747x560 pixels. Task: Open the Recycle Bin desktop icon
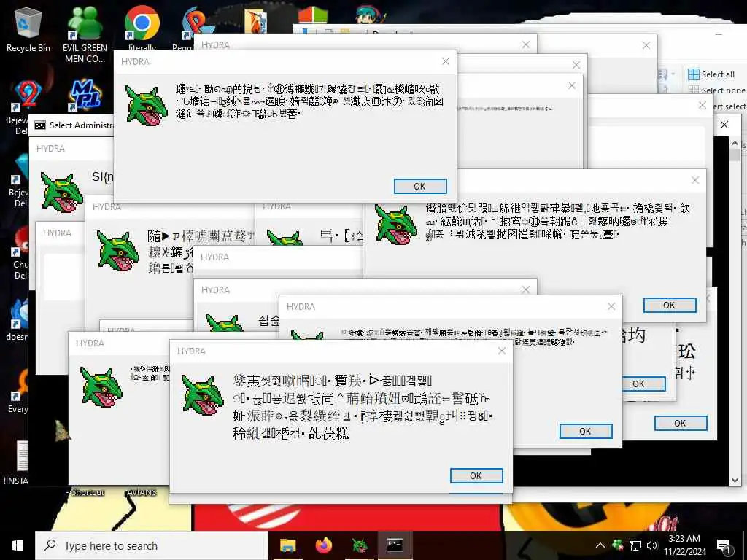point(28,29)
